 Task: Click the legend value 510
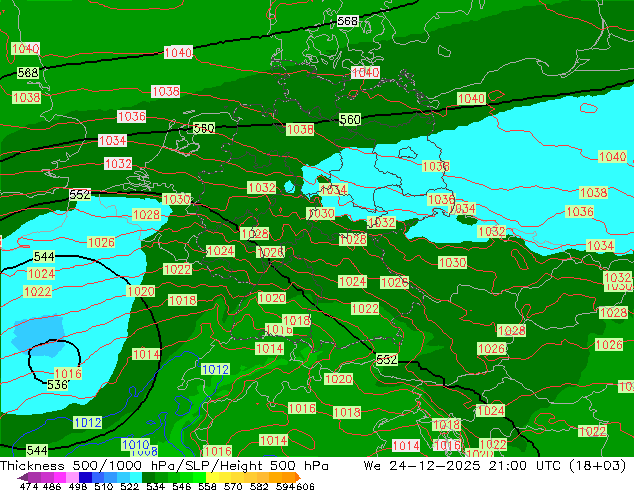(104, 486)
